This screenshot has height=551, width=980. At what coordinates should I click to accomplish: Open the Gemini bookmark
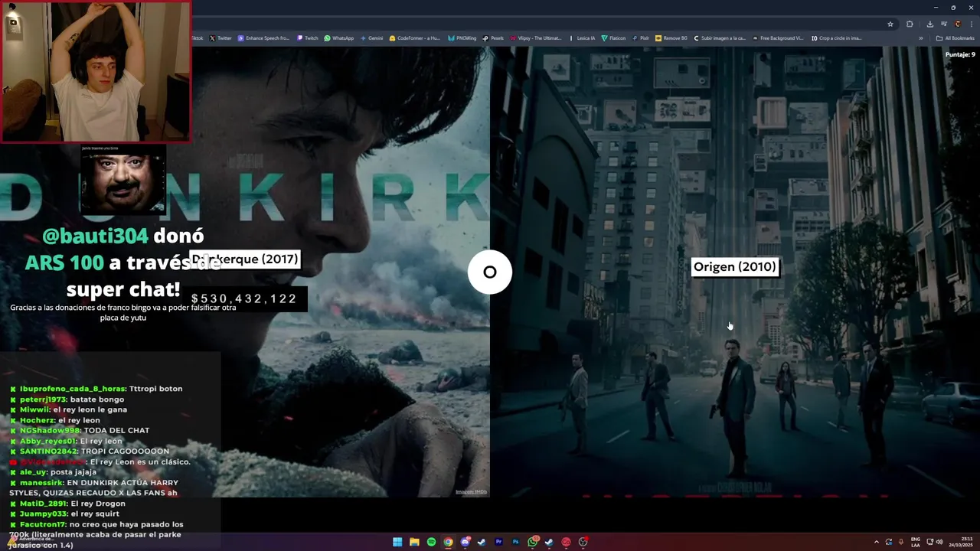371,38
